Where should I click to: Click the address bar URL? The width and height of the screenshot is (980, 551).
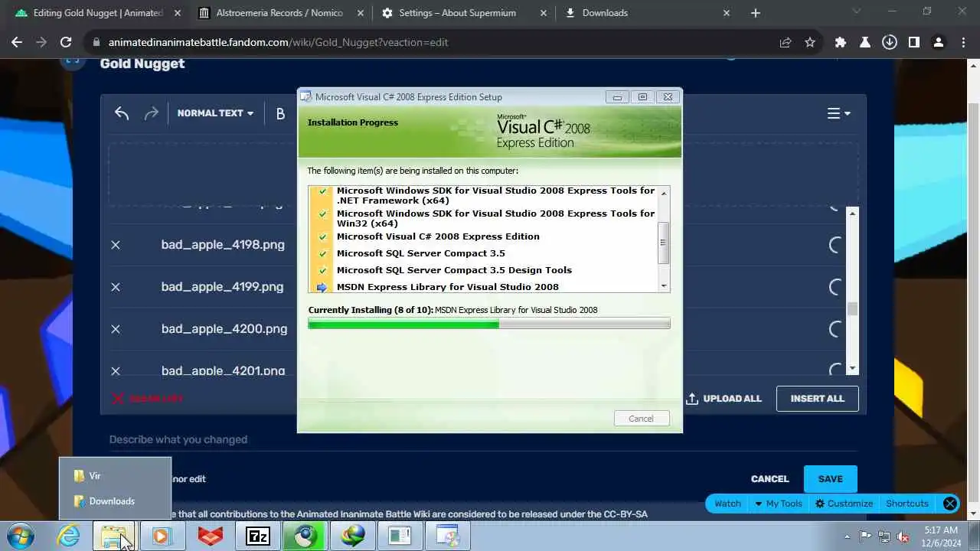point(278,43)
